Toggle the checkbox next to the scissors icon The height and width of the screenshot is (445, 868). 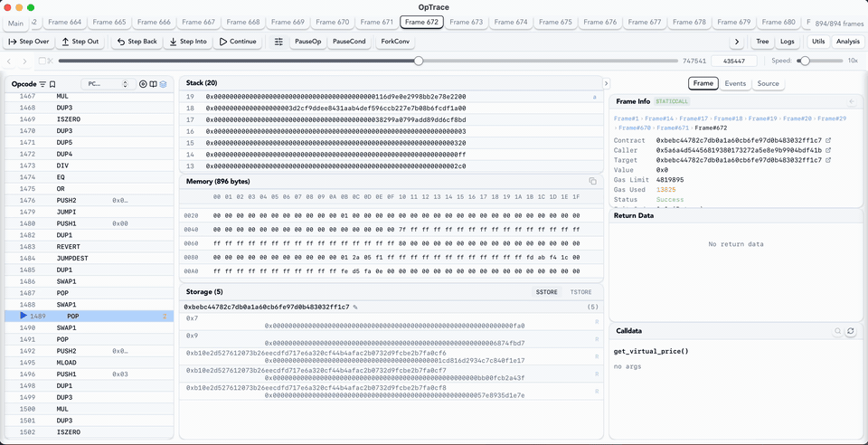[x=42, y=61]
